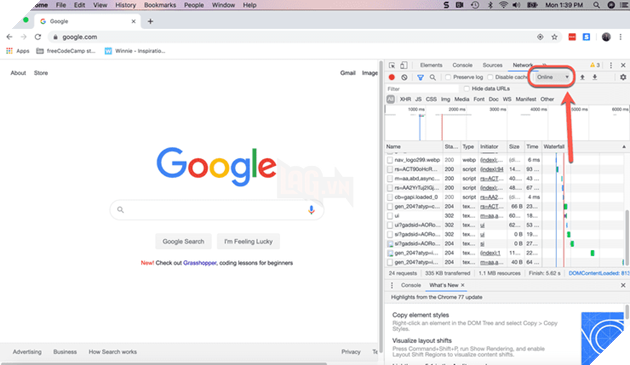The width and height of the screenshot is (630, 365).
Task: Switch to the Sources tab
Action: (492, 65)
